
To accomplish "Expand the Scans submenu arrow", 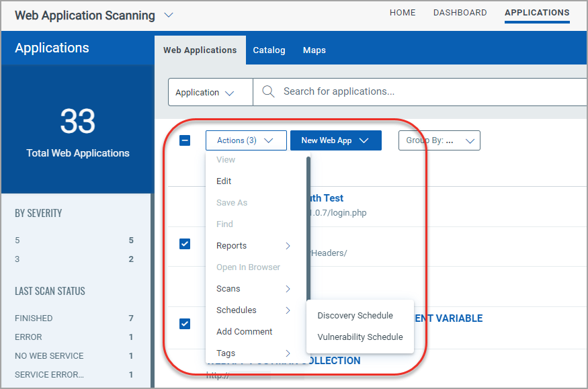I will pyautogui.click(x=288, y=289).
